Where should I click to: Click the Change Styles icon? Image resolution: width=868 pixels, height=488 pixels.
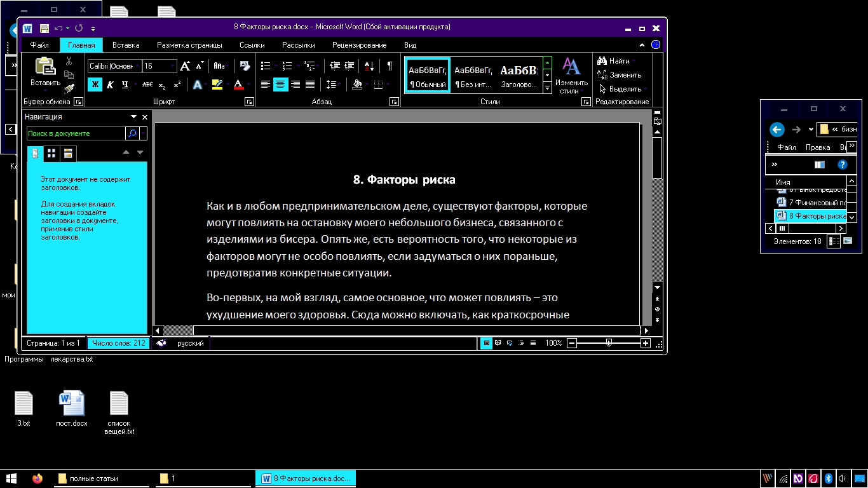(x=571, y=67)
